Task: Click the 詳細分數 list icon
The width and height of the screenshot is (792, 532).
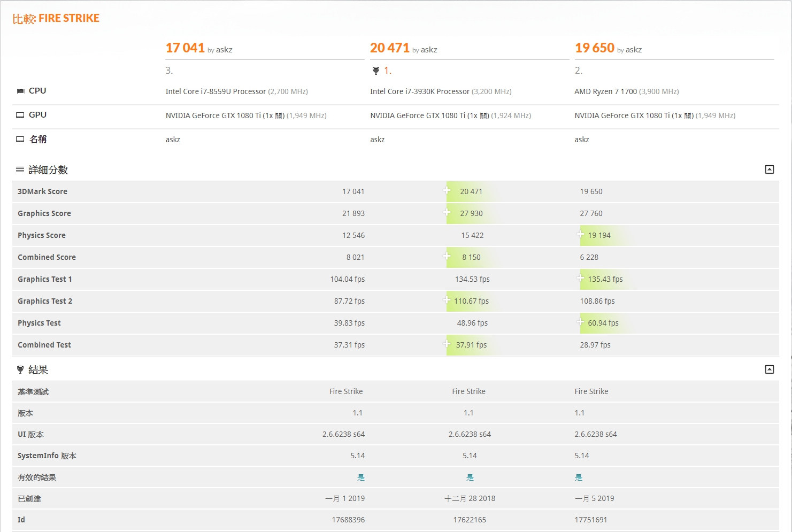Action: pyautogui.click(x=20, y=170)
